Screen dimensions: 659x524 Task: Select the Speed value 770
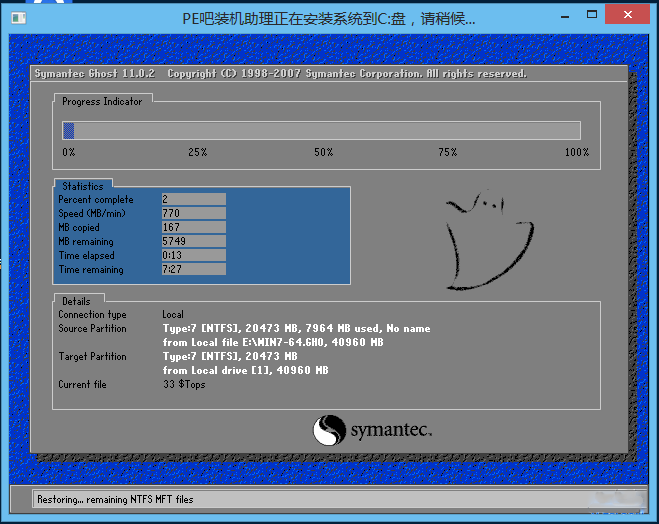[x=194, y=213]
